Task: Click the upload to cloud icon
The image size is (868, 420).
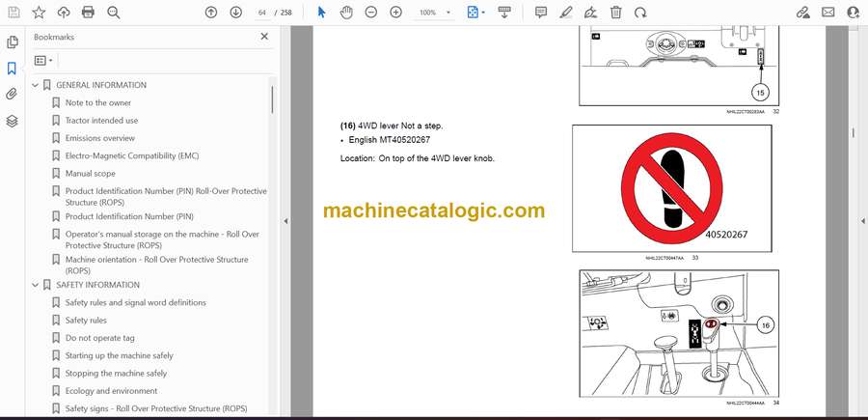Action: [x=64, y=13]
